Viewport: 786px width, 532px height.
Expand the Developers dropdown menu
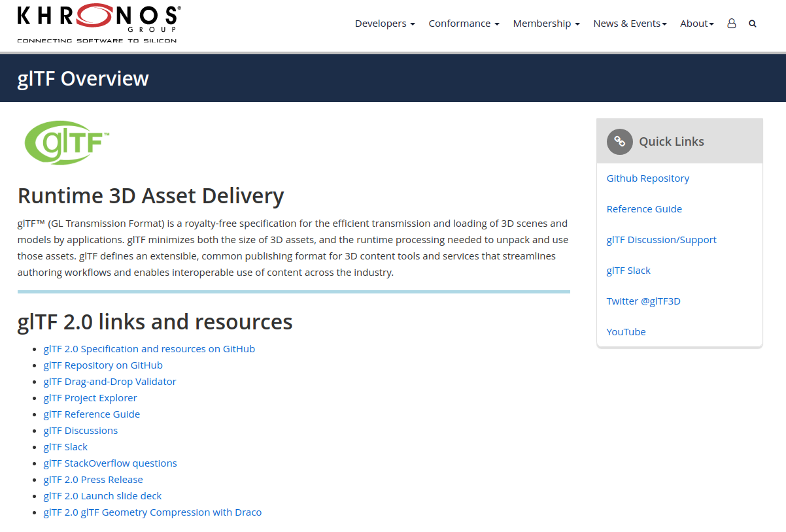pyautogui.click(x=385, y=24)
